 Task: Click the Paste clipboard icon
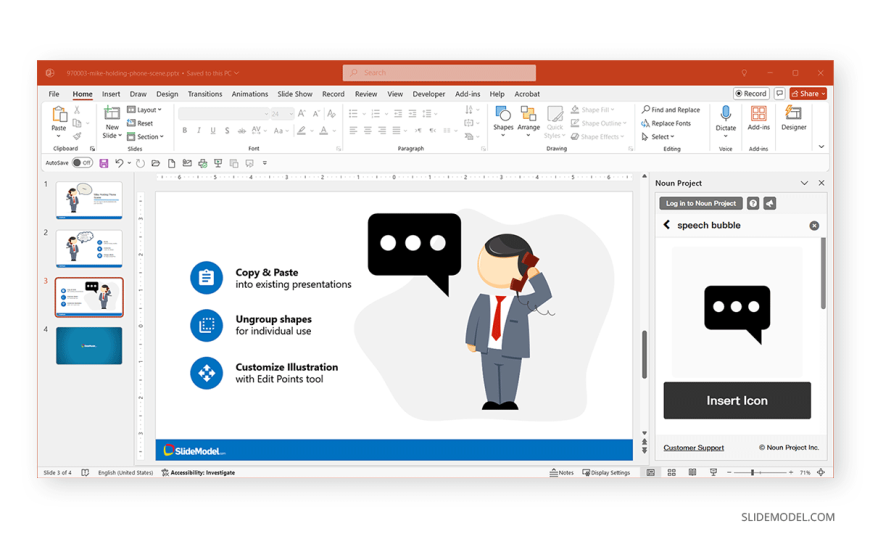click(x=59, y=114)
